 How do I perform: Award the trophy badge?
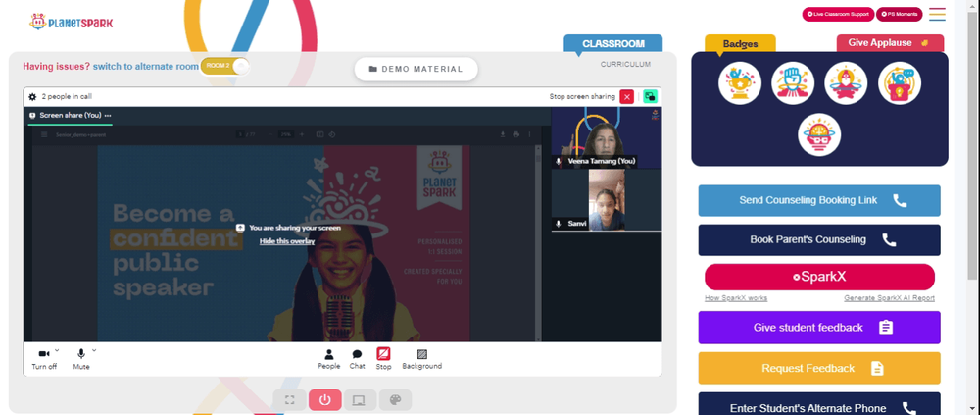[739, 83]
